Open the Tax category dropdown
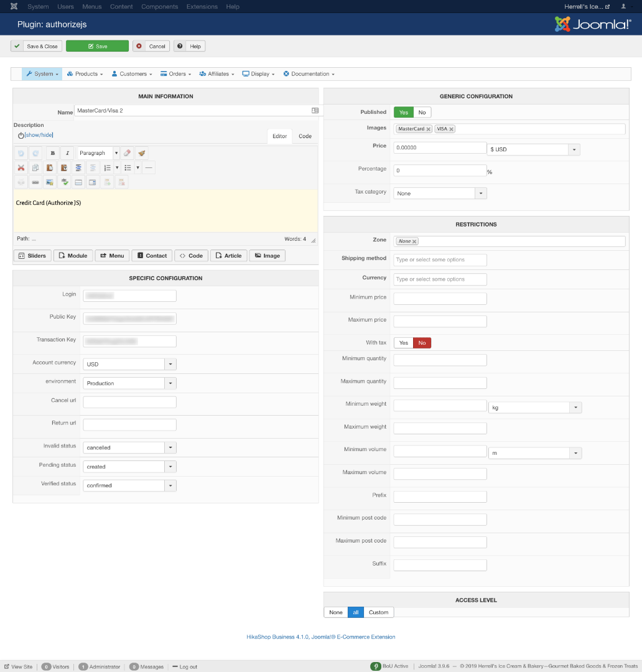This screenshot has width=642, height=672. click(440, 194)
